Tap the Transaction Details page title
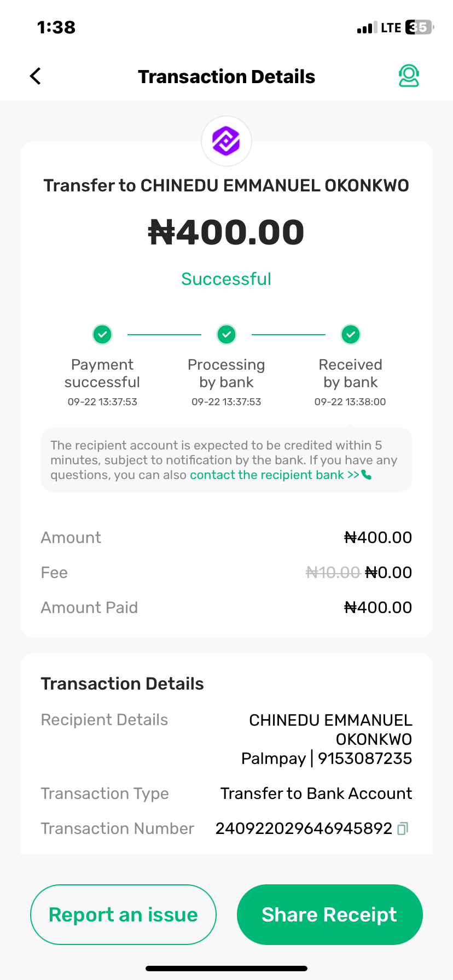Screen dimensions: 453x980 coord(226,77)
